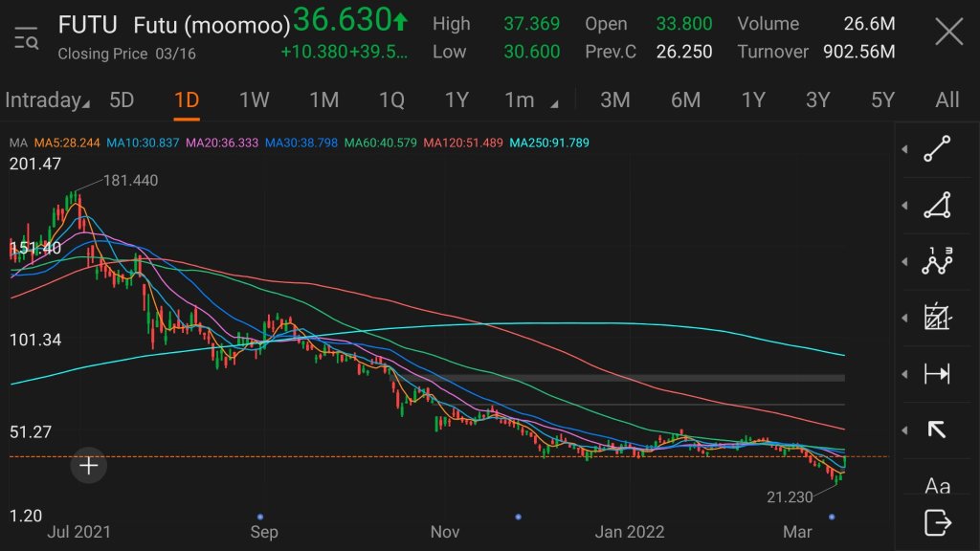Select the chart pattern box tool
This screenshot has height=551, width=980.
click(x=937, y=318)
